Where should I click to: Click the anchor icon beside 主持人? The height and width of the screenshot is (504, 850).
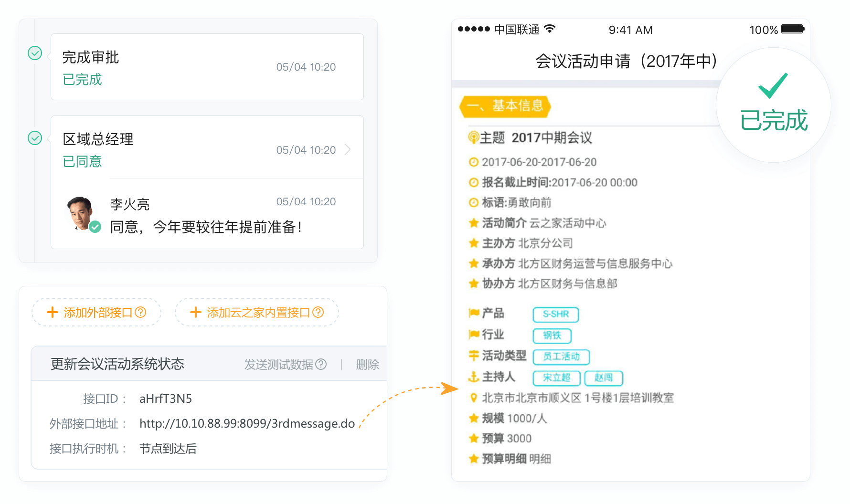[x=473, y=377]
